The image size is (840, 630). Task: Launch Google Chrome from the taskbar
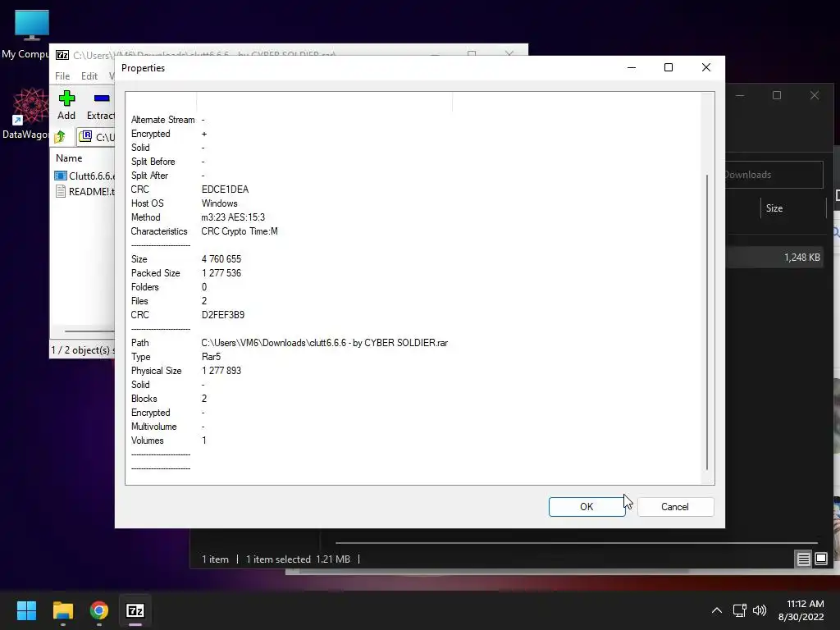(x=99, y=610)
